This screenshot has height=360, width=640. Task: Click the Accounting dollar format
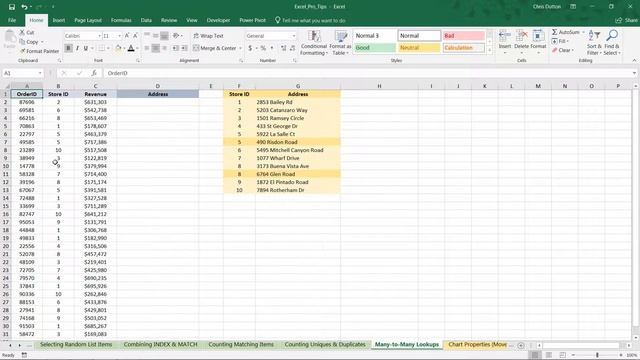pos(250,48)
